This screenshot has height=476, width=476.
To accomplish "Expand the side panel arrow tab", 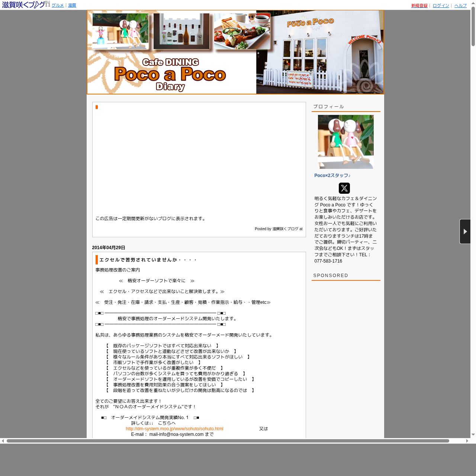I will pyautogui.click(x=465, y=232).
